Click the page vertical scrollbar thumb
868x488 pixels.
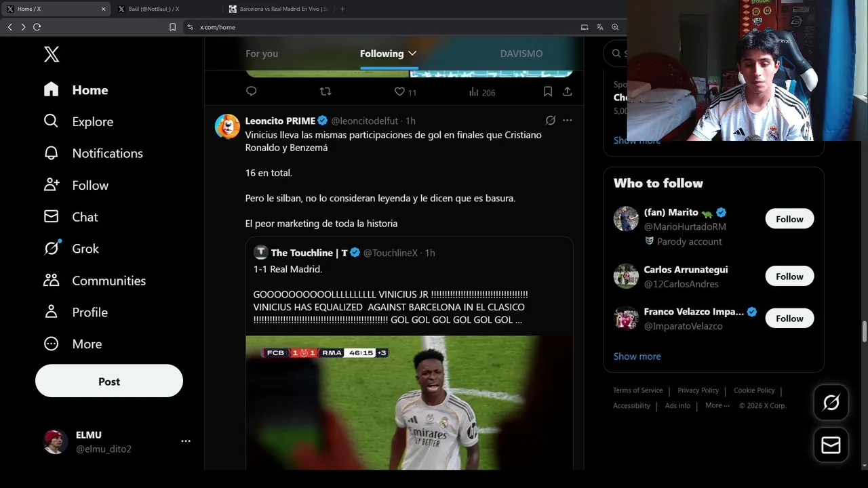(x=864, y=332)
